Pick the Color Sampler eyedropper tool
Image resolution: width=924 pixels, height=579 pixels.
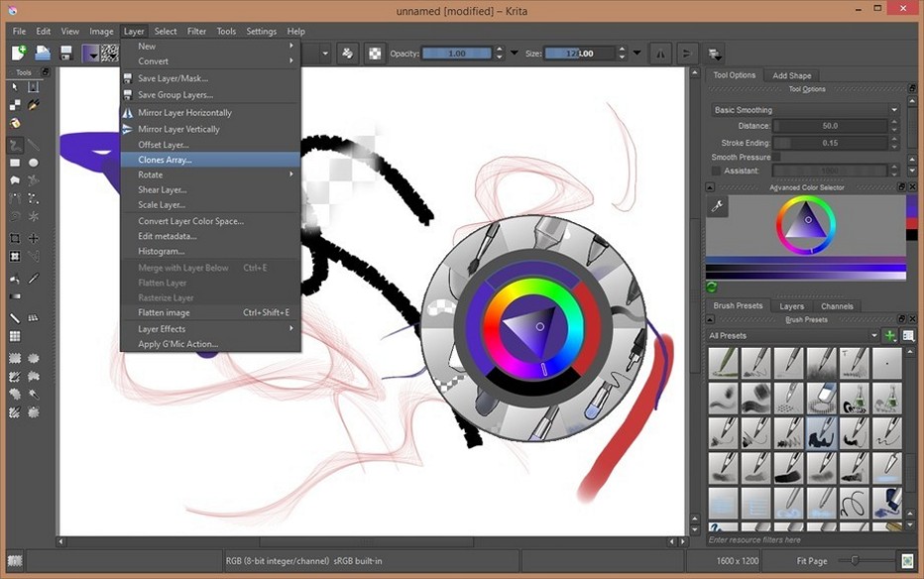pos(34,279)
